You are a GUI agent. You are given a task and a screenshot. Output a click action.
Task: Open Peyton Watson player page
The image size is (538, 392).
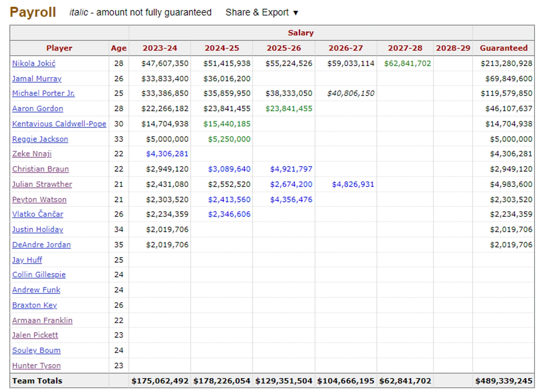[x=39, y=199]
